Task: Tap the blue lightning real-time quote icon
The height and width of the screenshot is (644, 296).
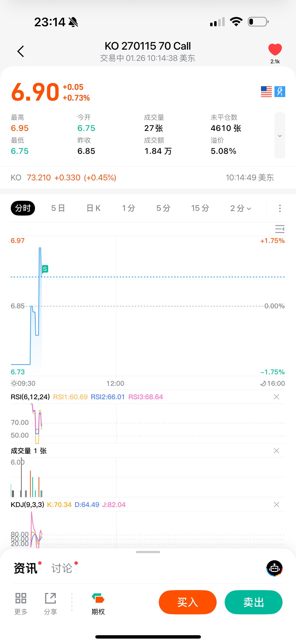Action: click(280, 92)
